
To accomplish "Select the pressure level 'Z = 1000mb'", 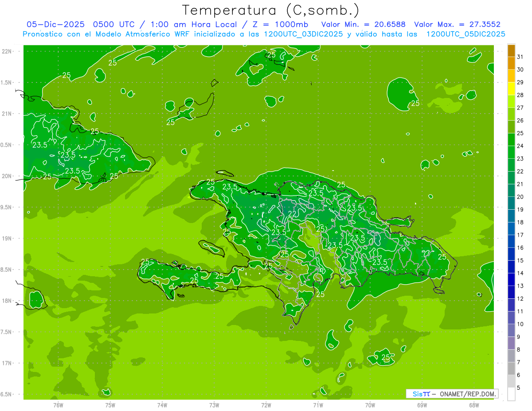I will 281,24.
